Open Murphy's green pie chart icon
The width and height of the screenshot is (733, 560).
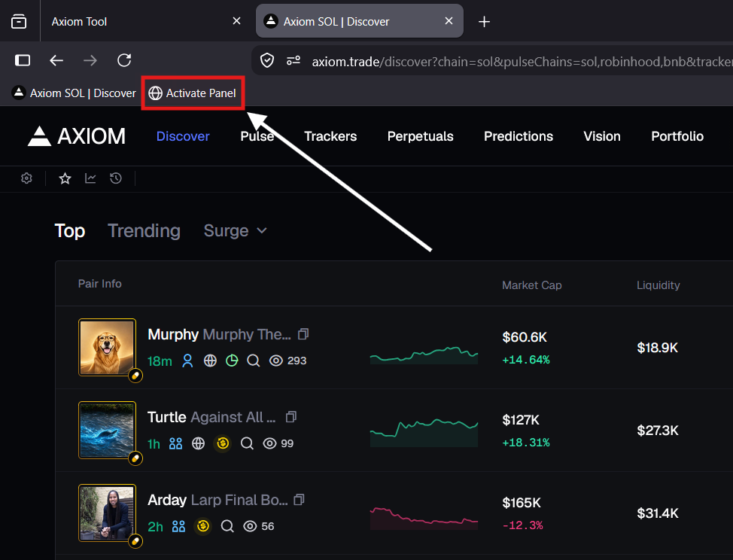(x=232, y=361)
